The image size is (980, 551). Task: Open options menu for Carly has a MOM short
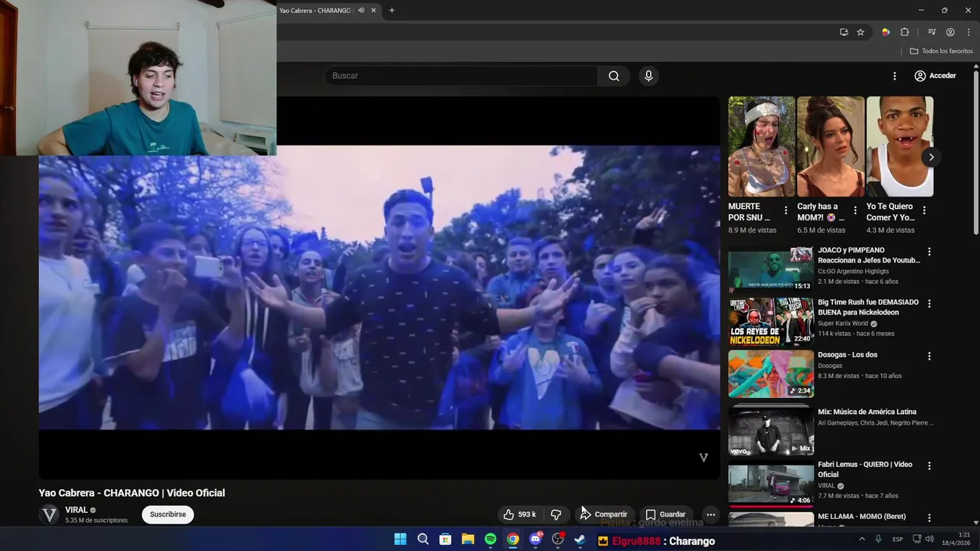pos(854,210)
